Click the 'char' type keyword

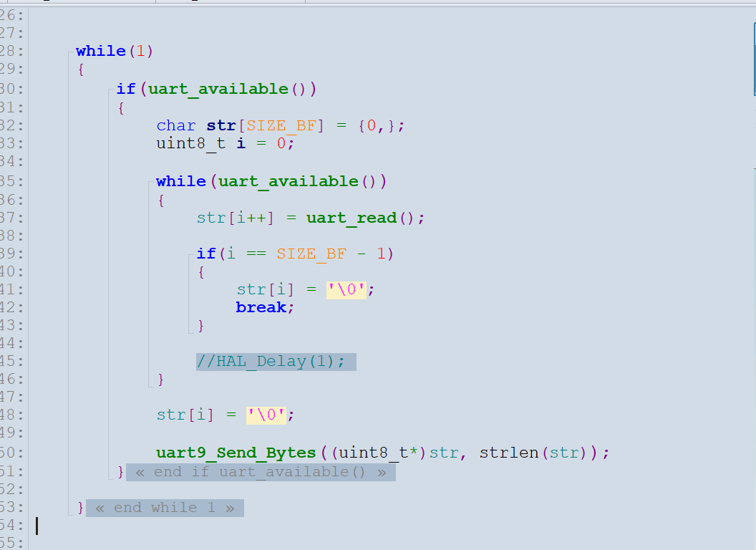176,125
